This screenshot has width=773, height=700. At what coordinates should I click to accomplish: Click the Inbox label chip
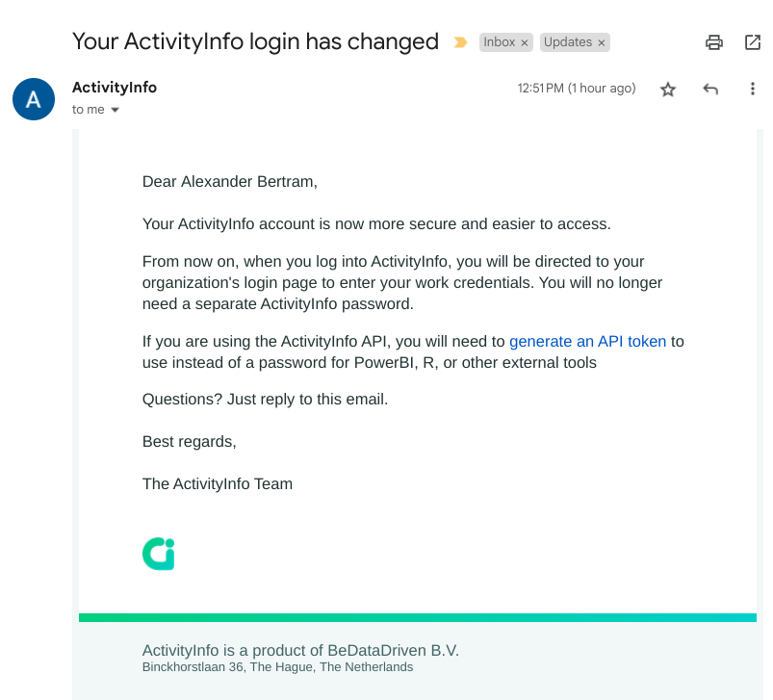[500, 42]
